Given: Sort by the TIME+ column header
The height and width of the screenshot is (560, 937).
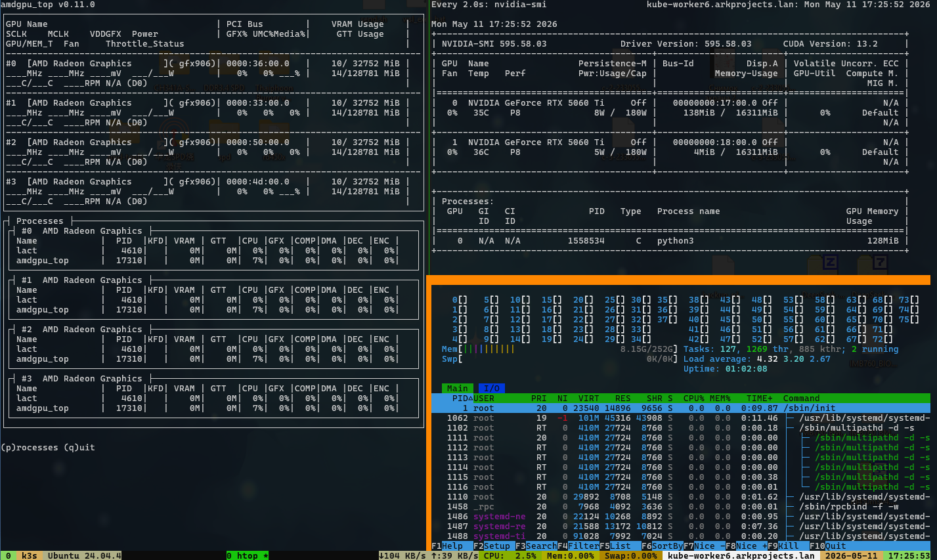Looking at the screenshot, I should point(760,398).
